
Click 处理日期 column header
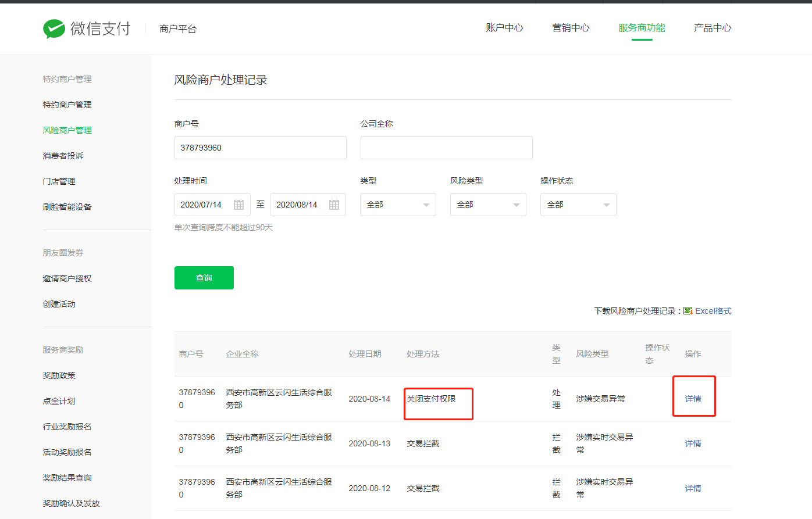point(365,354)
